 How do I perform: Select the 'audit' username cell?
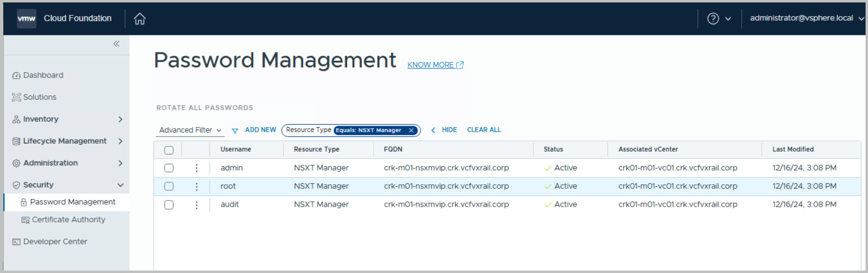click(229, 205)
